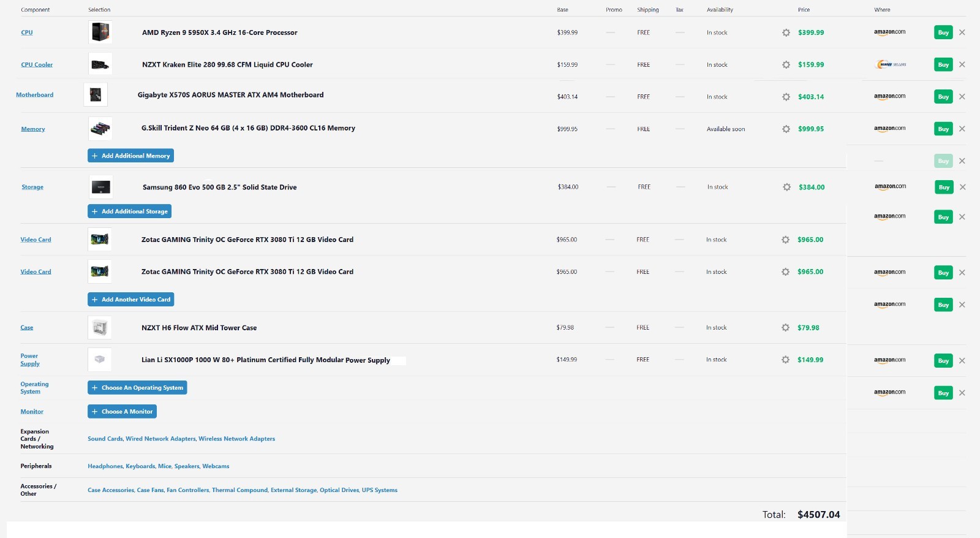Screen dimensions: 980x538
Task: Click Buy for the NZXT Kraken cooler
Action: coord(943,64)
